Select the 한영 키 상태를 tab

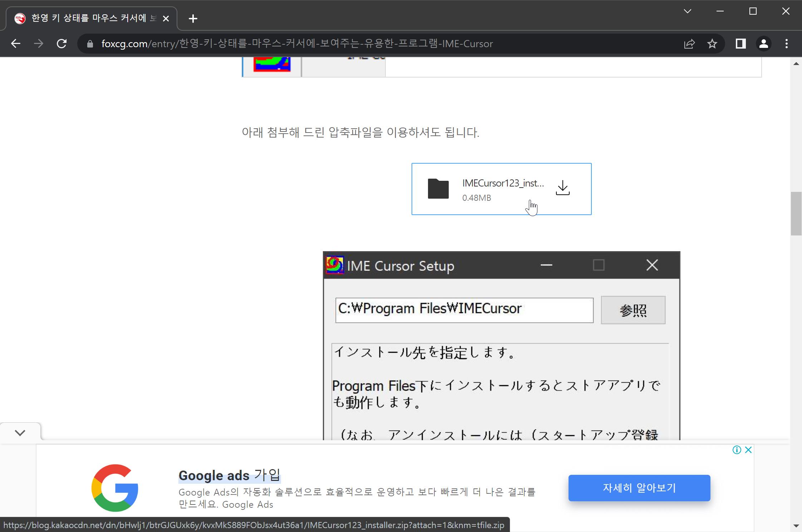pyautogui.click(x=93, y=19)
